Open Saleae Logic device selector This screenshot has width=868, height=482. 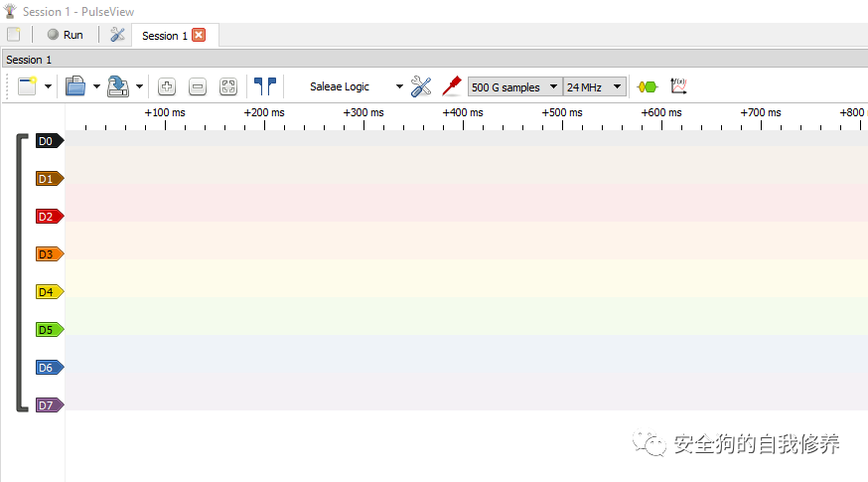tap(340, 87)
